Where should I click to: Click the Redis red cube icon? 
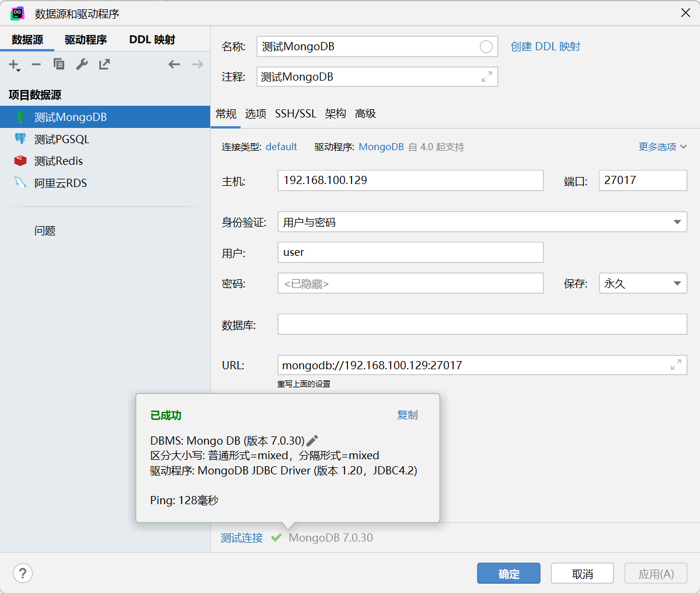point(20,161)
